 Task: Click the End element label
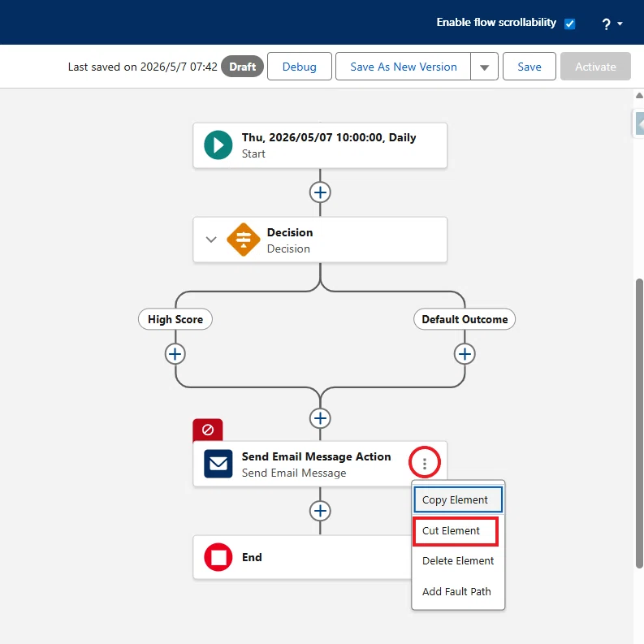pyautogui.click(x=252, y=557)
